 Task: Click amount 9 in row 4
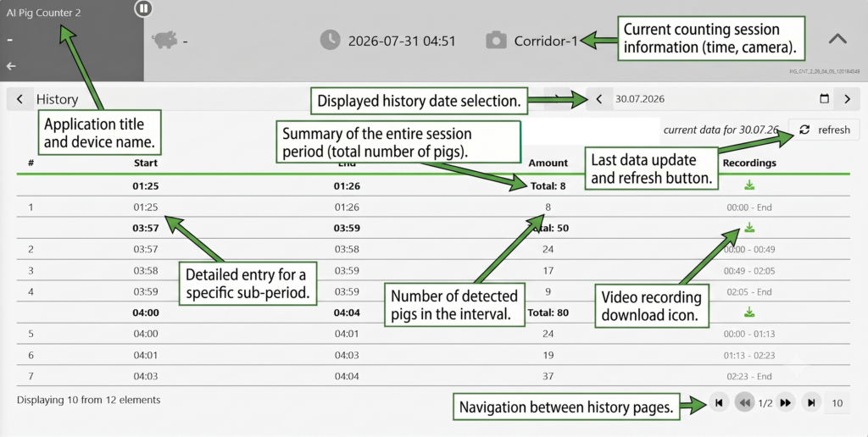[x=548, y=291]
